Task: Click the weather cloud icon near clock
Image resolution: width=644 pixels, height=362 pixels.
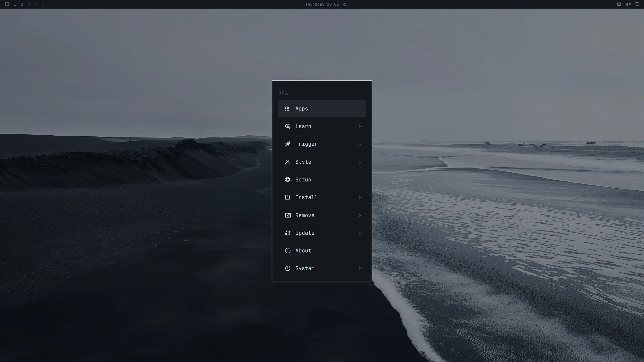Action: pyautogui.click(x=345, y=4)
